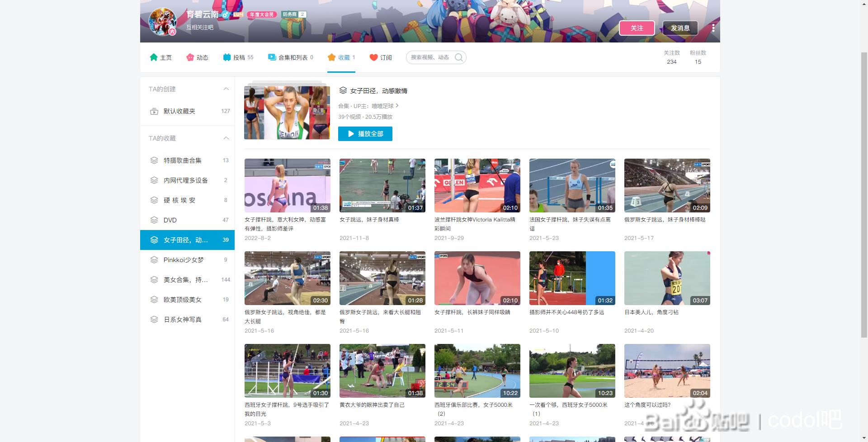Screen dimensions: 868x442
Task: Open the DVD collection
Action: pos(187,220)
